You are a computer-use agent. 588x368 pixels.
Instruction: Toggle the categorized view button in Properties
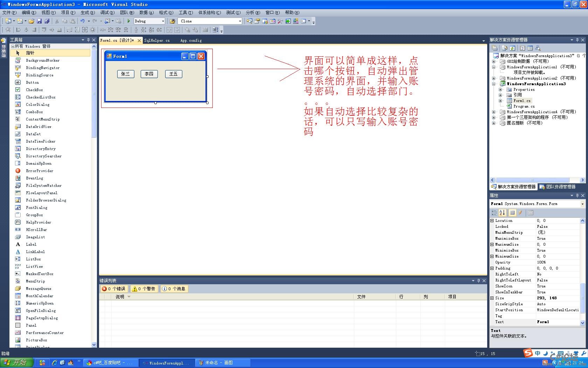(x=494, y=213)
